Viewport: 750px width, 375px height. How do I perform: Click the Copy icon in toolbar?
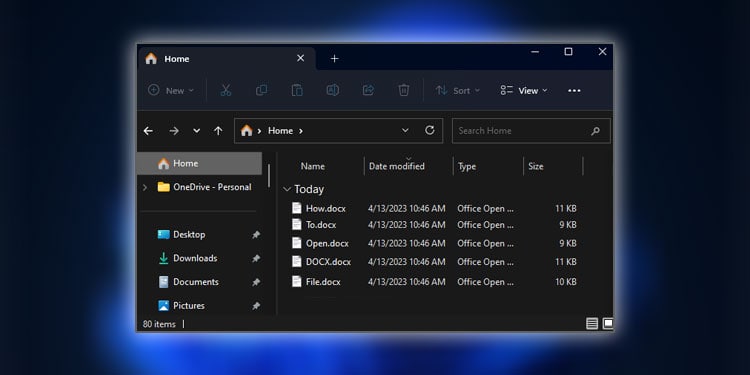pyautogui.click(x=261, y=90)
